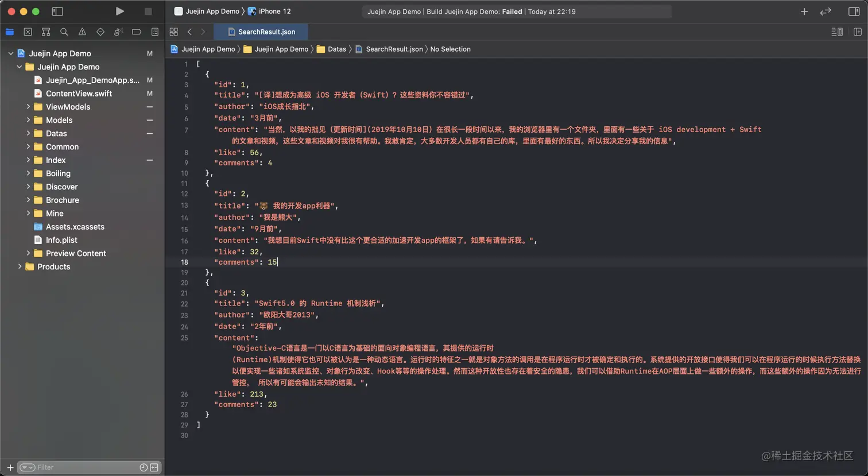Expand the Datas folder

tap(28, 133)
